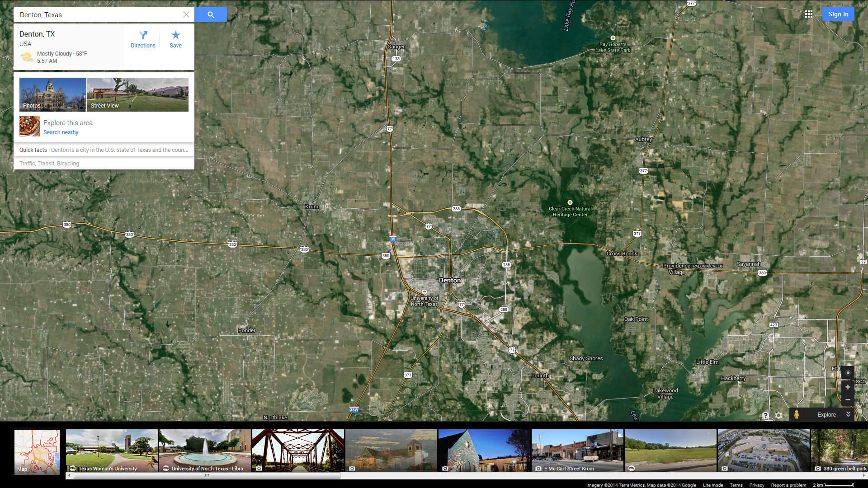Collapse the Explore imagery strip
868x488 pixels.
(848, 414)
